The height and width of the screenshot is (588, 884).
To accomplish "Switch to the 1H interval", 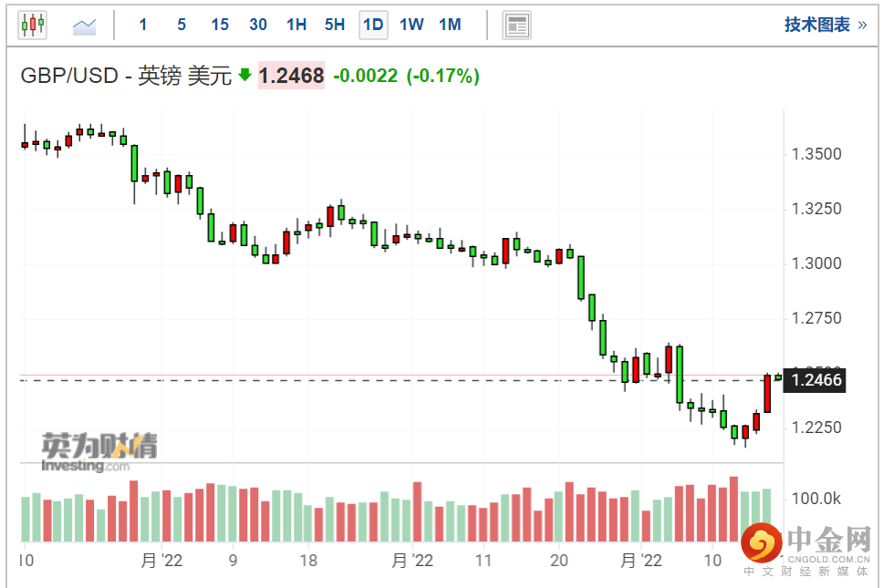I will pyautogui.click(x=296, y=25).
